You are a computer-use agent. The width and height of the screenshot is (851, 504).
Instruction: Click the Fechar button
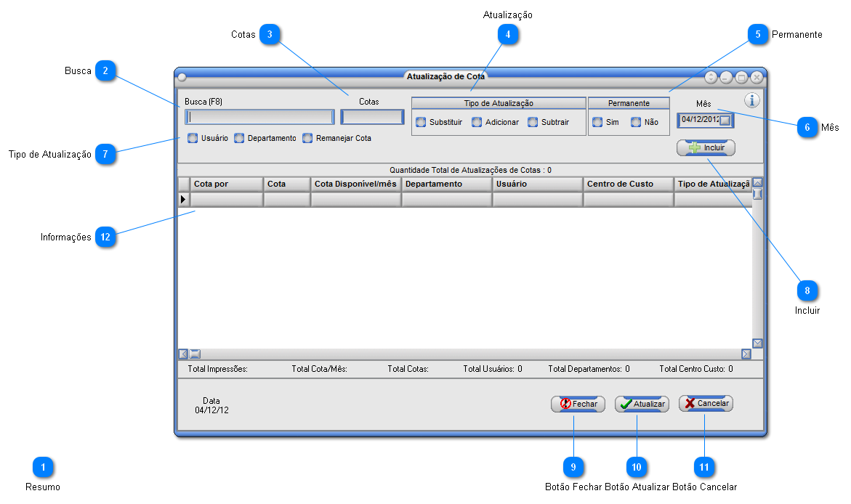coord(578,404)
